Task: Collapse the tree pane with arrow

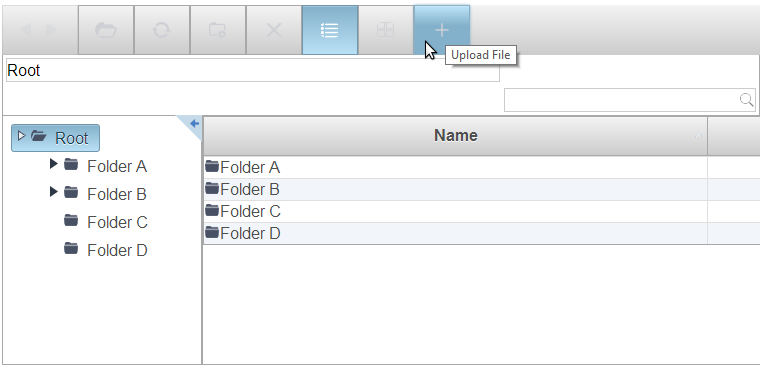Action: click(194, 123)
